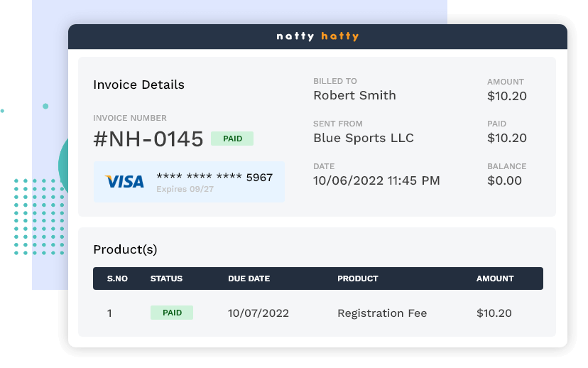This screenshot has width=588, height=368.
Task: Click the S.NO column header
Action: pos(117,278)
